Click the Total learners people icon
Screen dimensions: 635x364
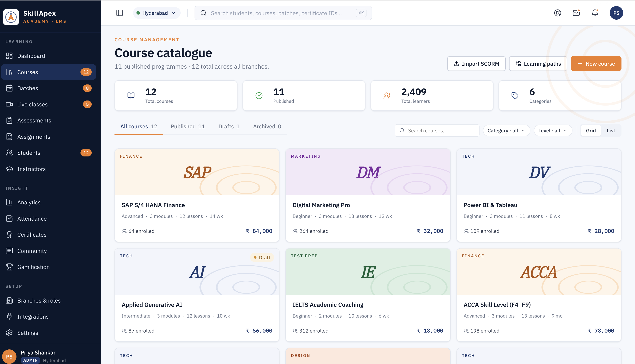[387, 95]
